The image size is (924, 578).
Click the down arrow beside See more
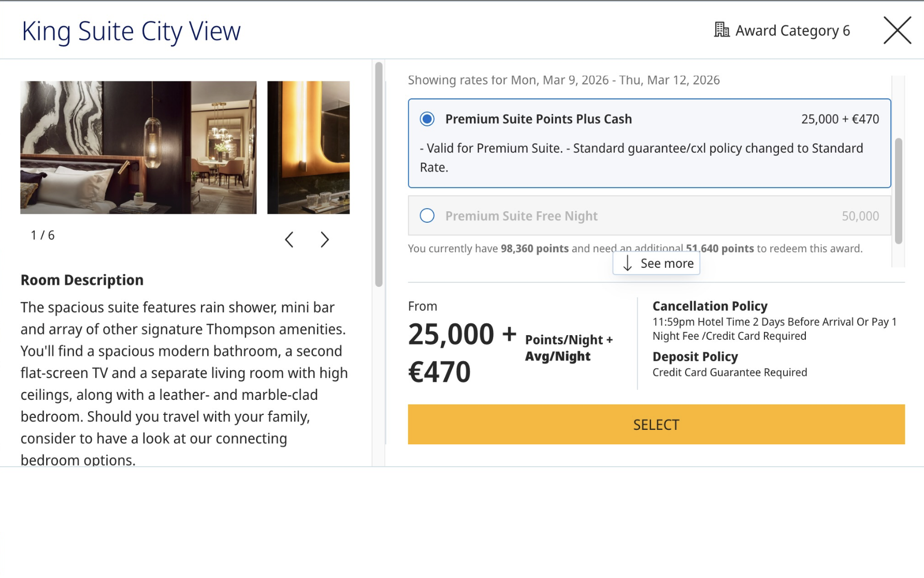[x=627, y=264]
